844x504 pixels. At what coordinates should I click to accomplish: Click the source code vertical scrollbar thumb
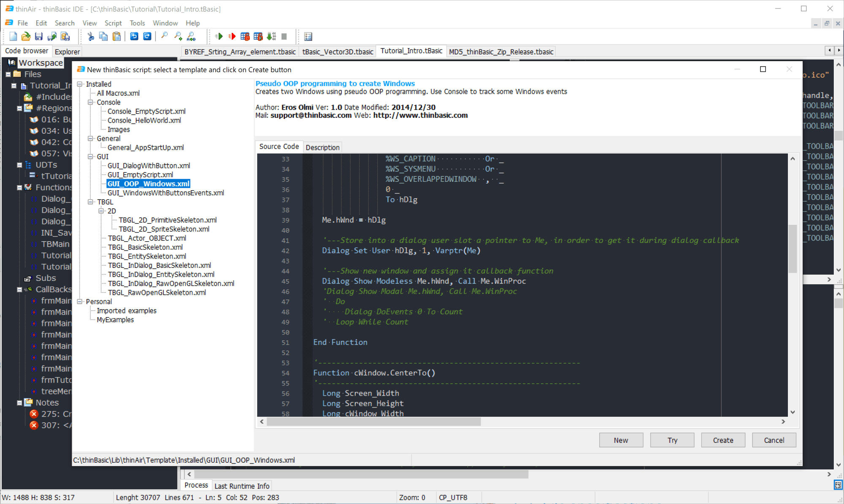coord(793,249)
